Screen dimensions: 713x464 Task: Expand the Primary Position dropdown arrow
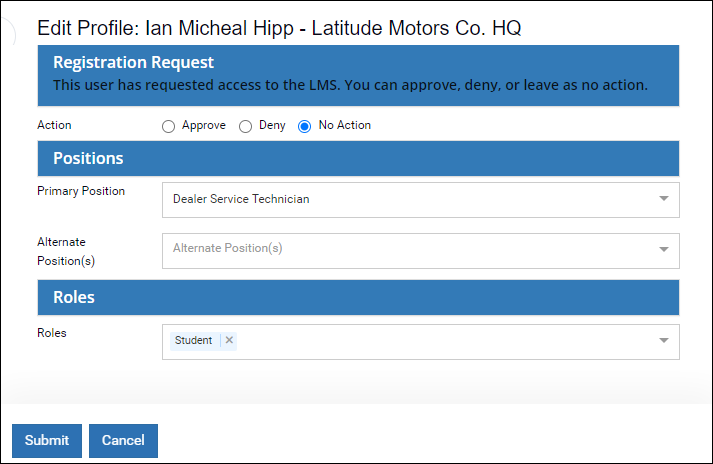663,199
